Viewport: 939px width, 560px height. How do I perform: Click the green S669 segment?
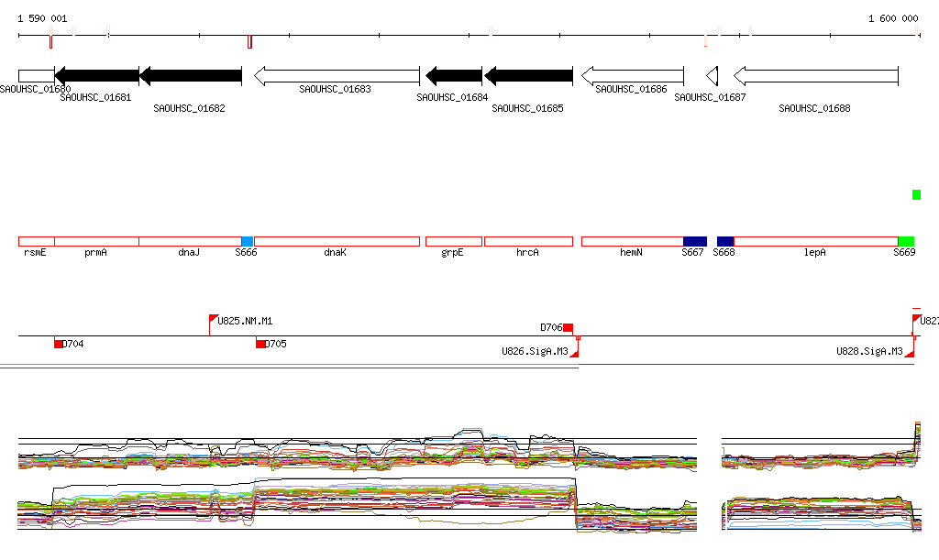905,241
